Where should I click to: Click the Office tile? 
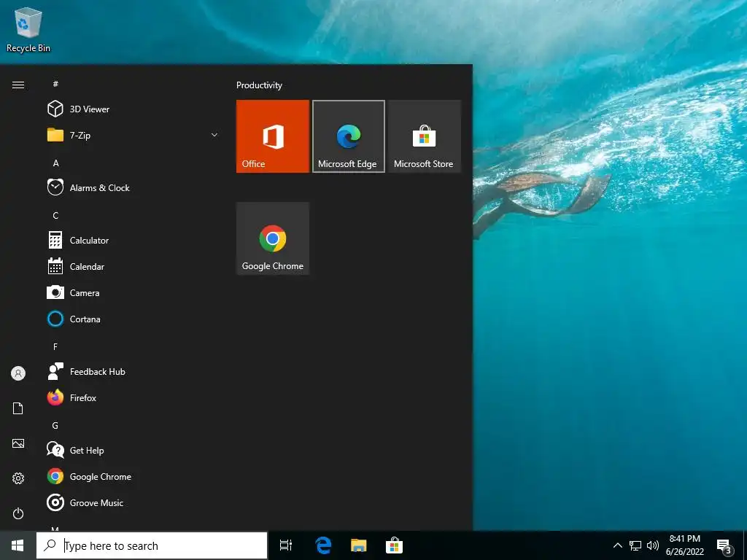[273, 136]
